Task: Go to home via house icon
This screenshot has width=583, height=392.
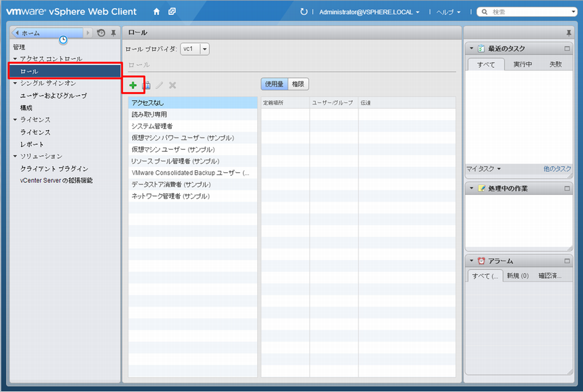Action: coord(157,12)
